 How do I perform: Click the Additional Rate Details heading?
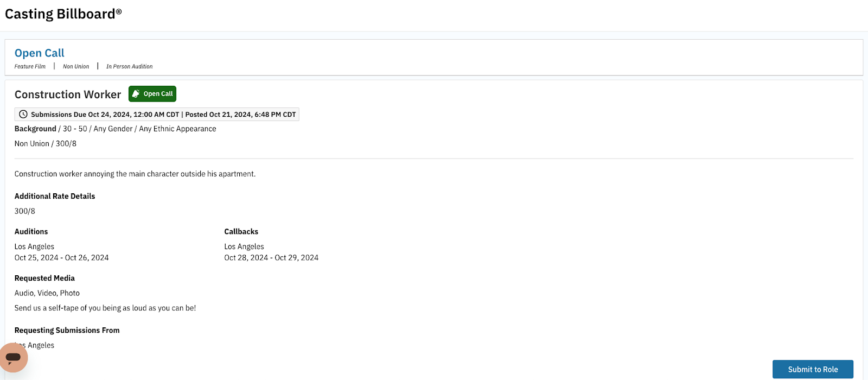(55, 197)
